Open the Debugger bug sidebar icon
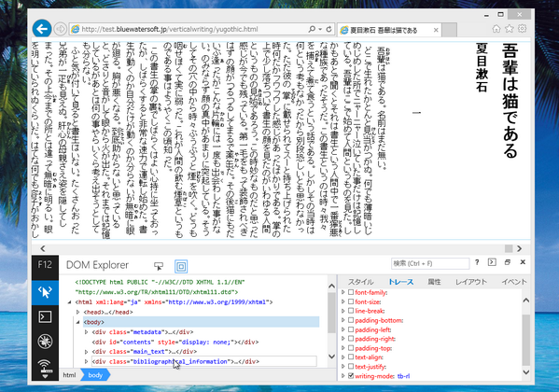The height and width of the screenshot is (392, 559). 45,342
